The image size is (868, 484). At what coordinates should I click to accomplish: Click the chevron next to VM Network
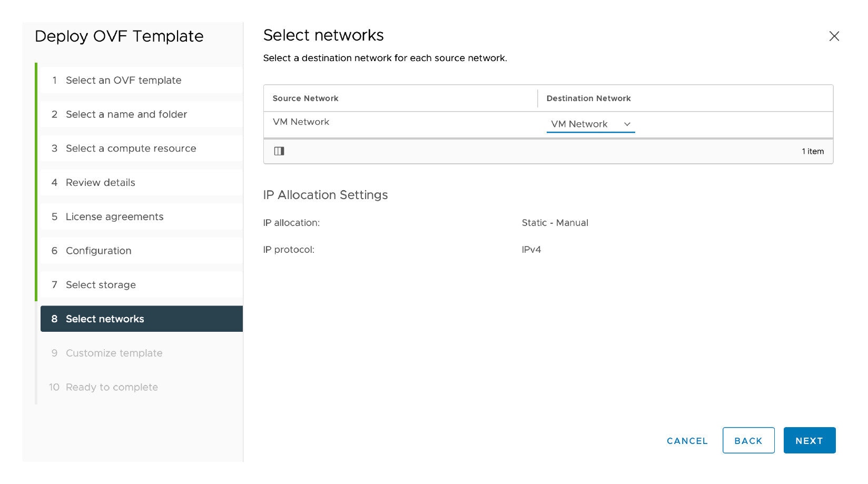pos(627,124)
